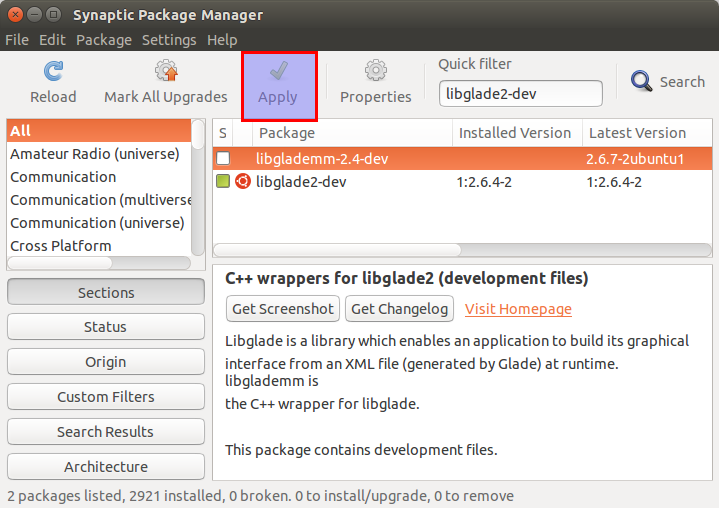The image size is (719, 508).
Task: Sort by the S status column header
Action: 223,133
